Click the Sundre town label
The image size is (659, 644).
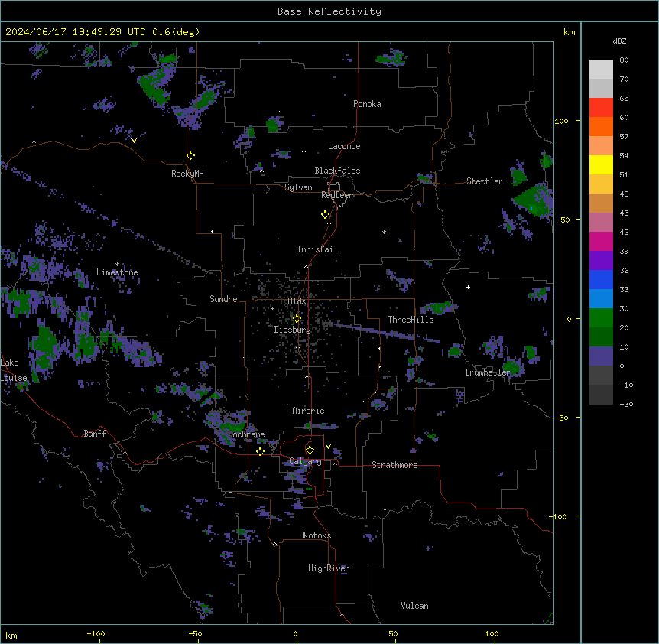click(x=223, y=299)
